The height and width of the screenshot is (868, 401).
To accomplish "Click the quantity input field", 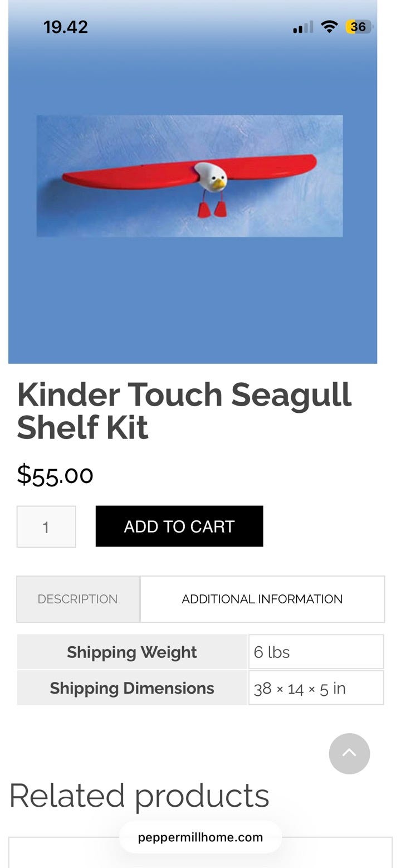I will click(x=46, y=526).
